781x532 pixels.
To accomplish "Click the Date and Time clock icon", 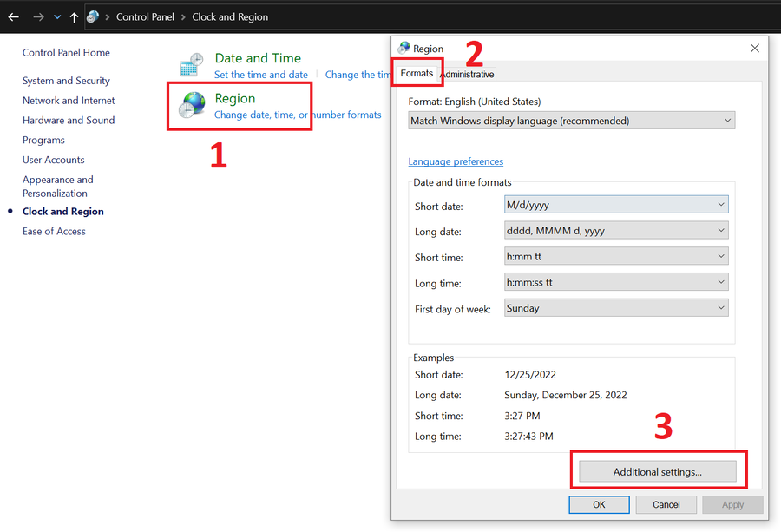I will [x=192, y=64].
